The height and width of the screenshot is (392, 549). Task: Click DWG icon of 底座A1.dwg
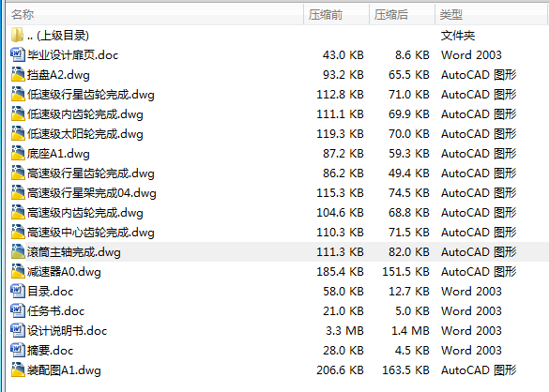click(x=18, y=153)
